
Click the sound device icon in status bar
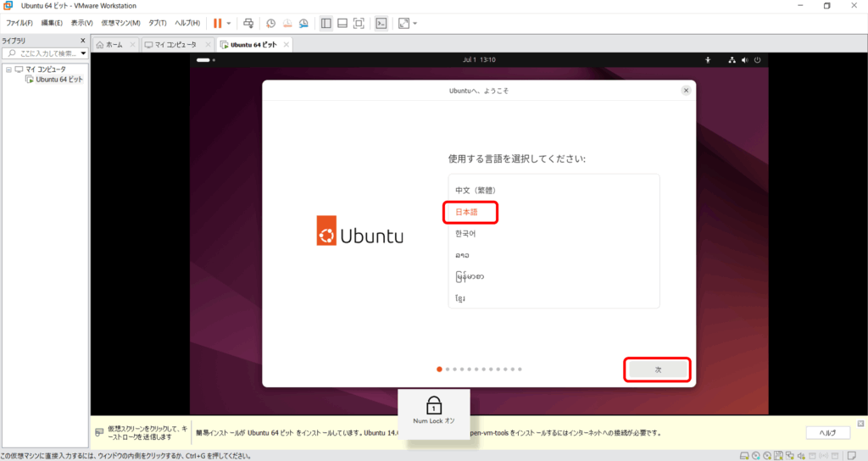click(x=799, y=455)
